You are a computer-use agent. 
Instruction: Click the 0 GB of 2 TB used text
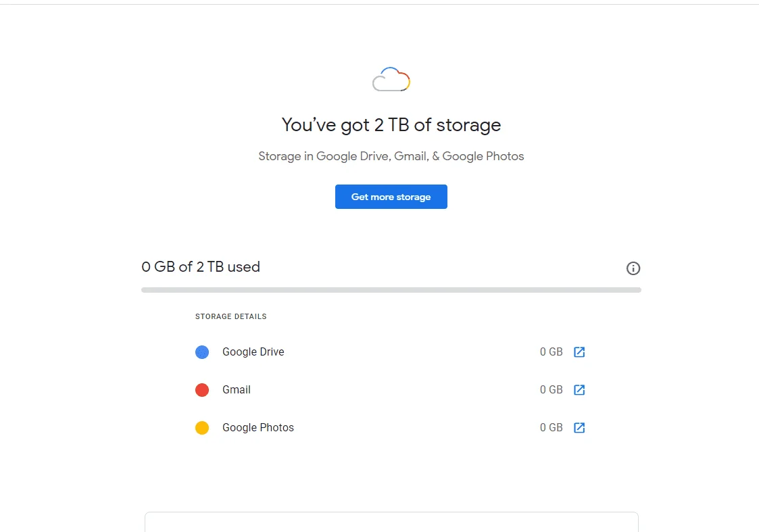(201, 267)
